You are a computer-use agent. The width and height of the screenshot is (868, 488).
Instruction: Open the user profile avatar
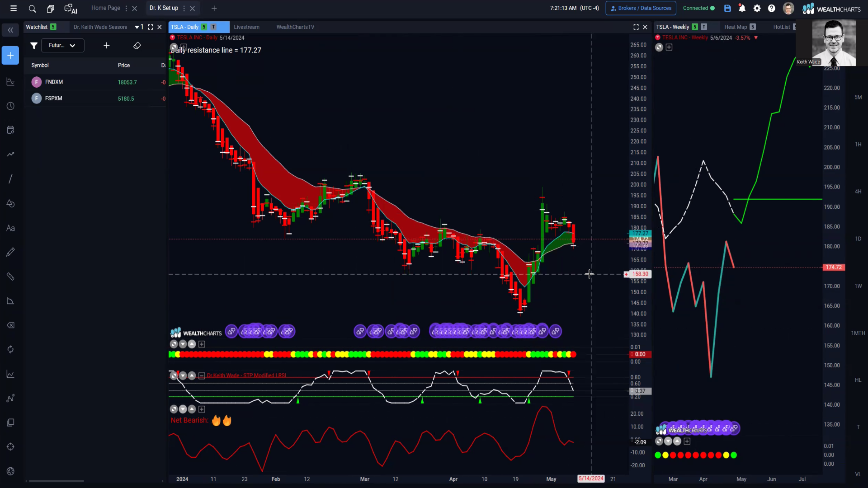pos(788,8)
